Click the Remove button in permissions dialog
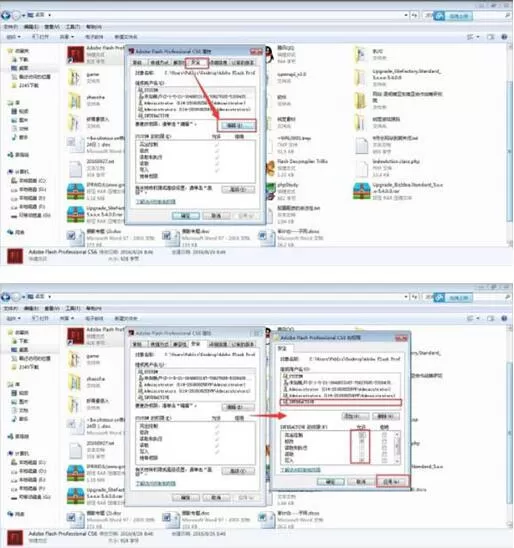This screenshot has height=548, width=514. click(386, 416)
